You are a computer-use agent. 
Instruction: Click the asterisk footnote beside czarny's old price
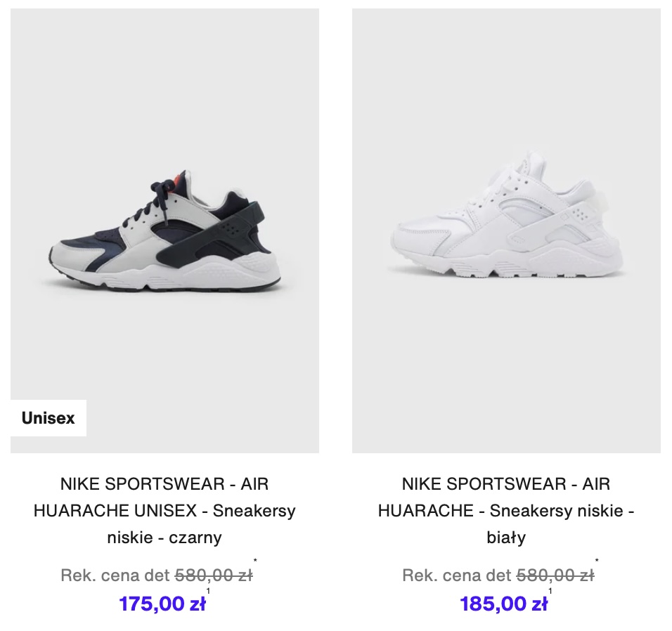coord(255,560)
